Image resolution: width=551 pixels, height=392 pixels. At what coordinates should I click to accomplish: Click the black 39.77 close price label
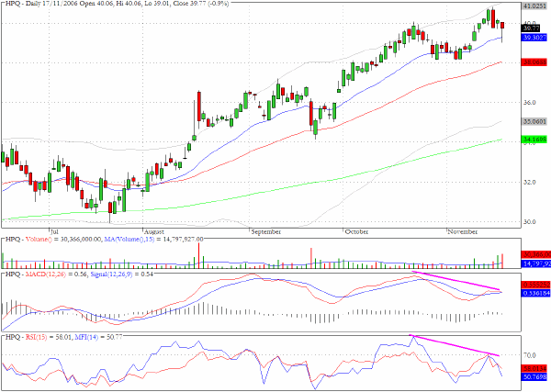click(x=530, y=28)
